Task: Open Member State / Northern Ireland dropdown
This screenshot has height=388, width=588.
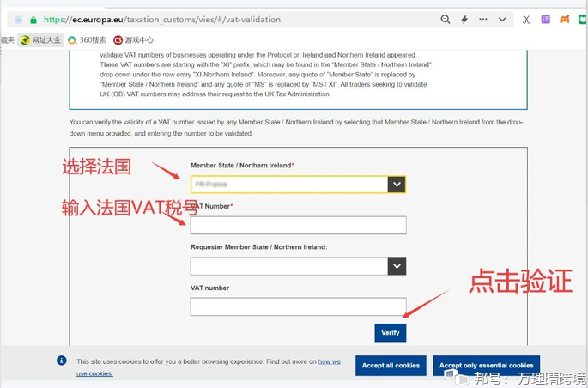Action: pos(298,185)
